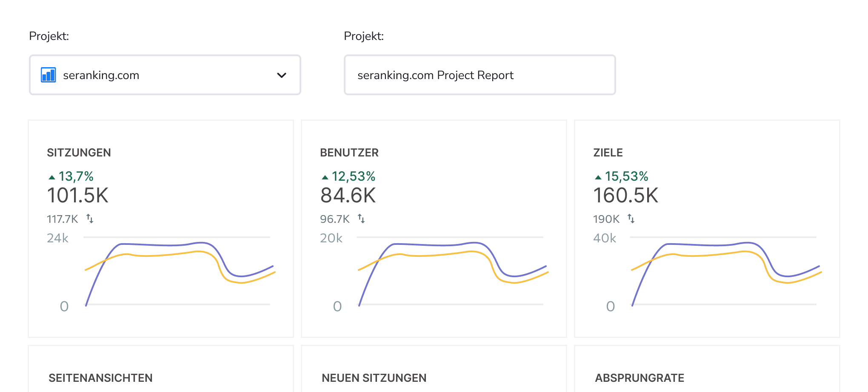Click compare arrows icon next to 117.7K
Image resolution: width=868 pixels, height=392 pixels.
[90, 219]
